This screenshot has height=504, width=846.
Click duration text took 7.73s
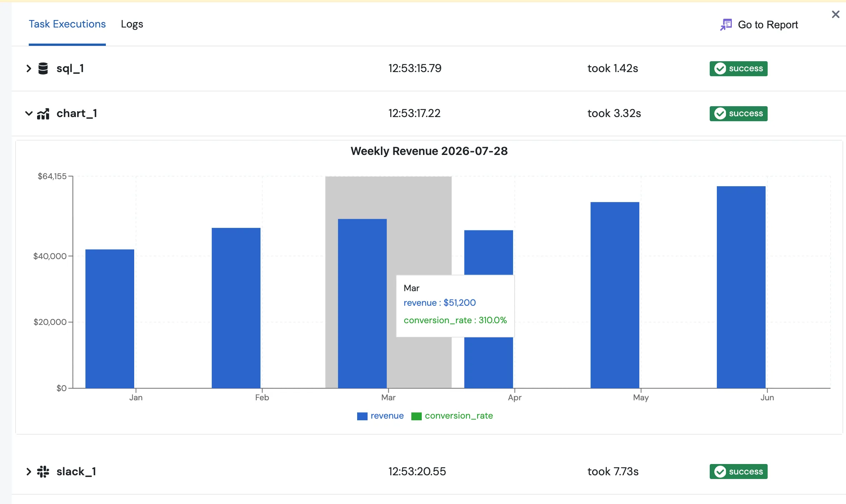point(613,472)
